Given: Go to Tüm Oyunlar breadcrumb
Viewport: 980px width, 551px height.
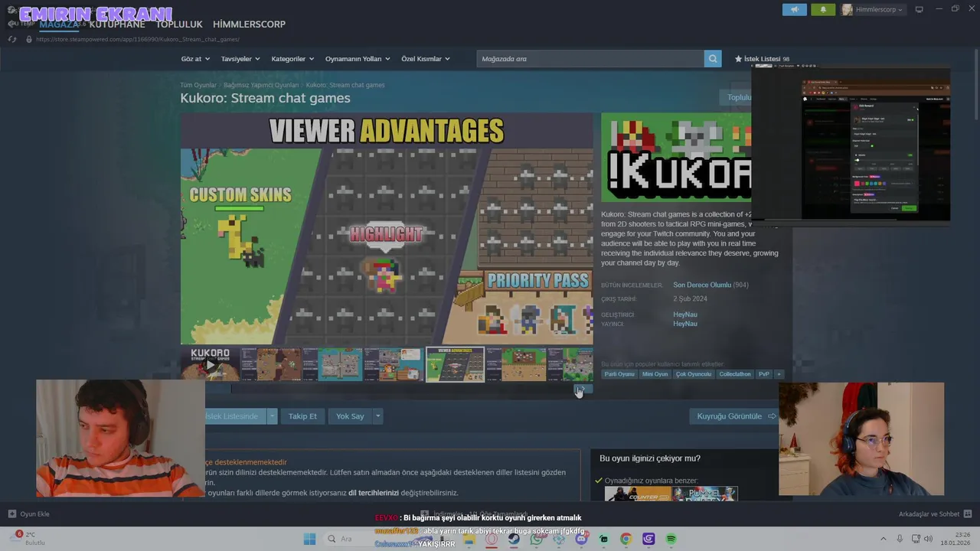Looking at the screenshot, I should [x=198, y=85].
